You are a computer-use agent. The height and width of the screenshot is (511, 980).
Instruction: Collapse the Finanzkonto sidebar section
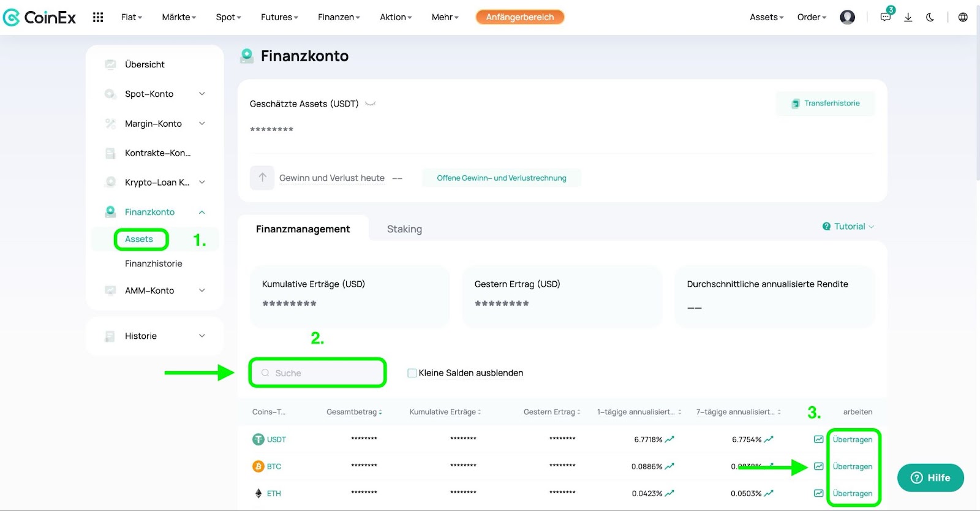click(202, 212)
